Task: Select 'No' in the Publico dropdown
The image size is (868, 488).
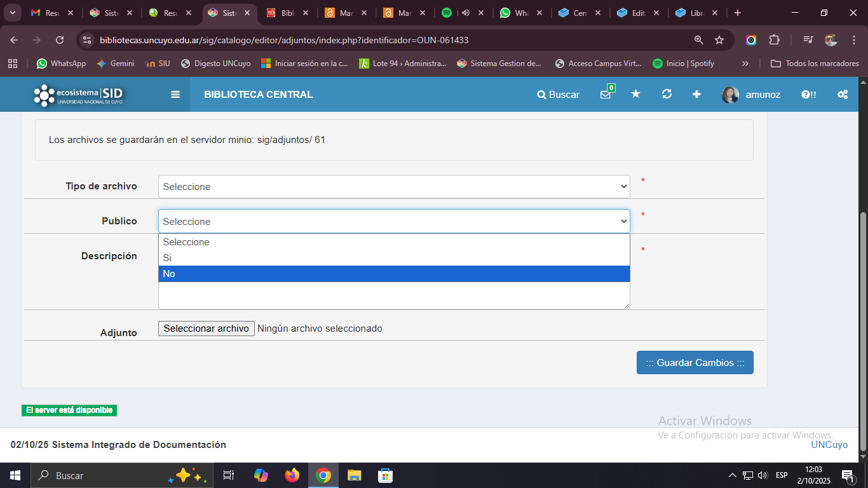Action: (x=394, y=274)
